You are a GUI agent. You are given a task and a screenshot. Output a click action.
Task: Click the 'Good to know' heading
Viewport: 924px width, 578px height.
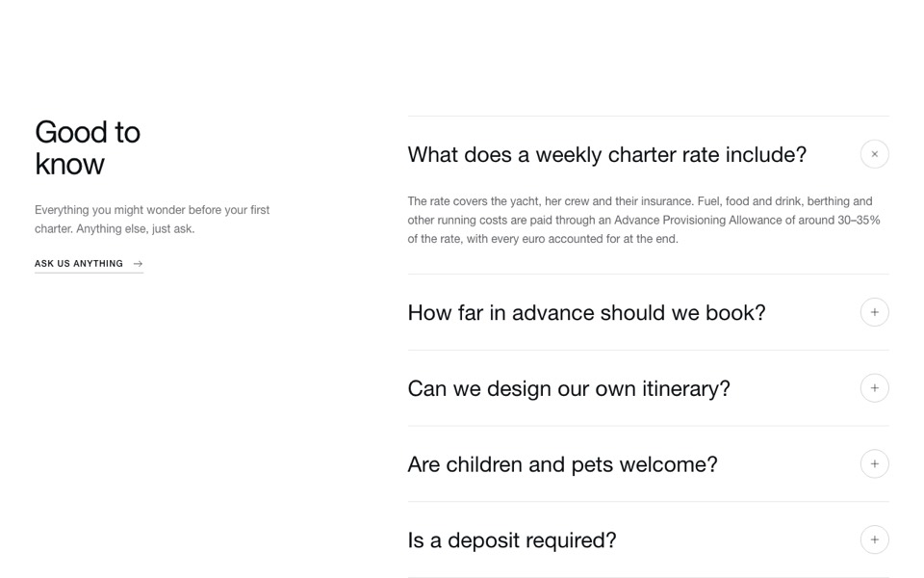[88, 148]
